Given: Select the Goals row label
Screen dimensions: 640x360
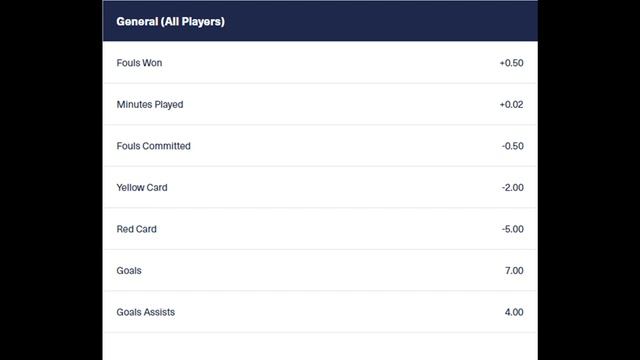Looking at the screenshot, I should 129,271.
